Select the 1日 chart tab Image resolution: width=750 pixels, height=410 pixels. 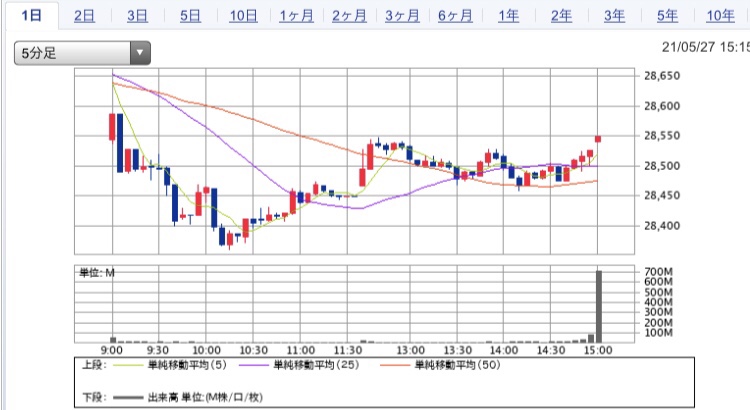(x=32, y=16)
